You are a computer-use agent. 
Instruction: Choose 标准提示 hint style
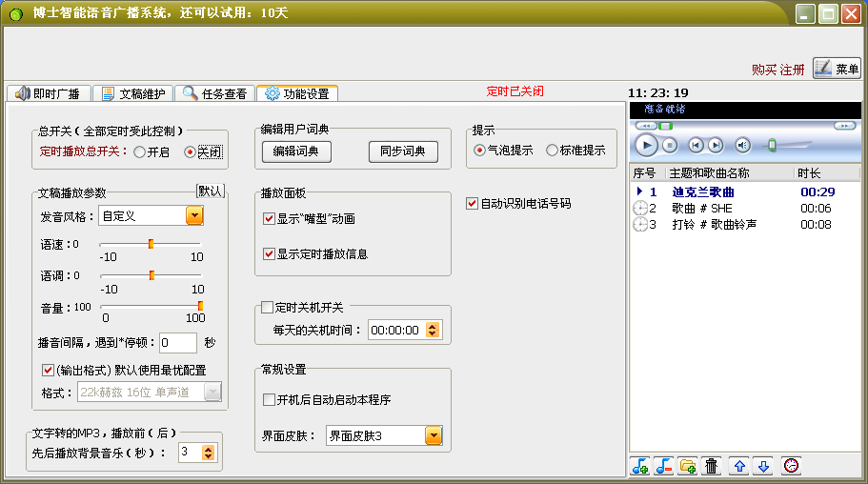click(575, 151)
